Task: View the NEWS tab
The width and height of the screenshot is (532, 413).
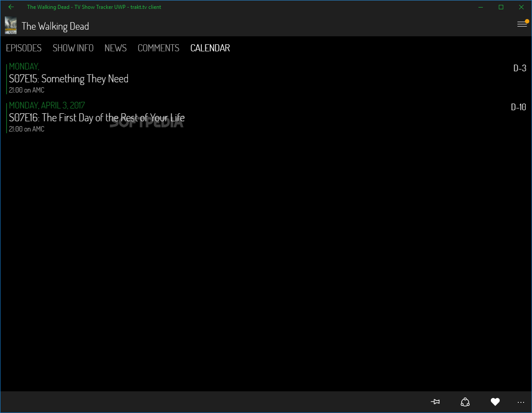Action: click(x=116, y=48)
